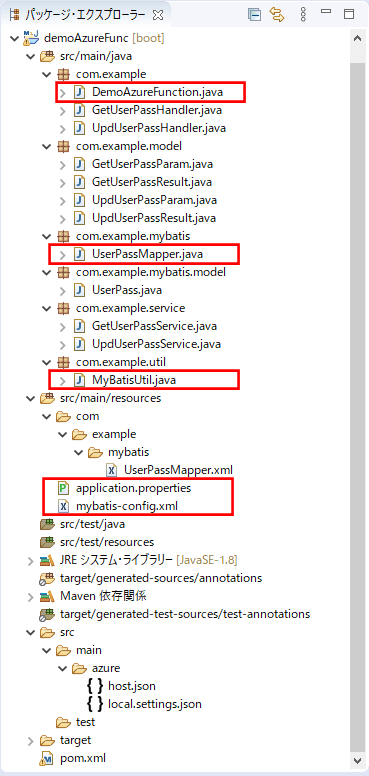369x776 pixels.
Task: Expand the DemoAzureFunction.java node
Action: (63, 92)
